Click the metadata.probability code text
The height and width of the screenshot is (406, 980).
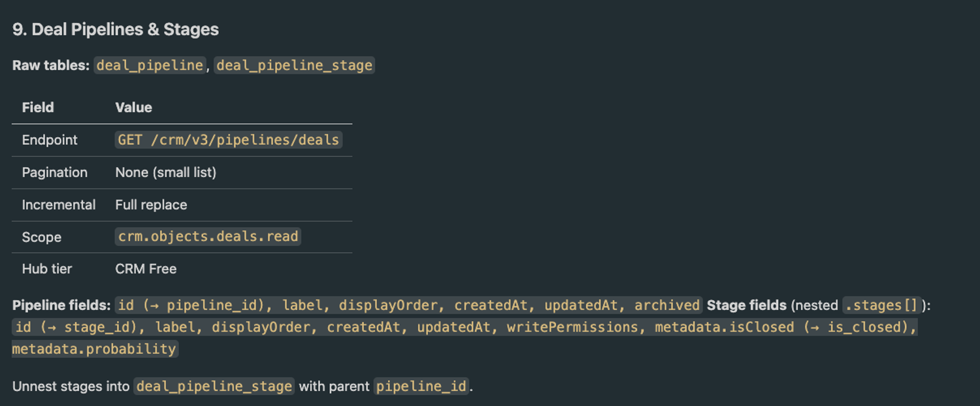click(x=95, y=349)
